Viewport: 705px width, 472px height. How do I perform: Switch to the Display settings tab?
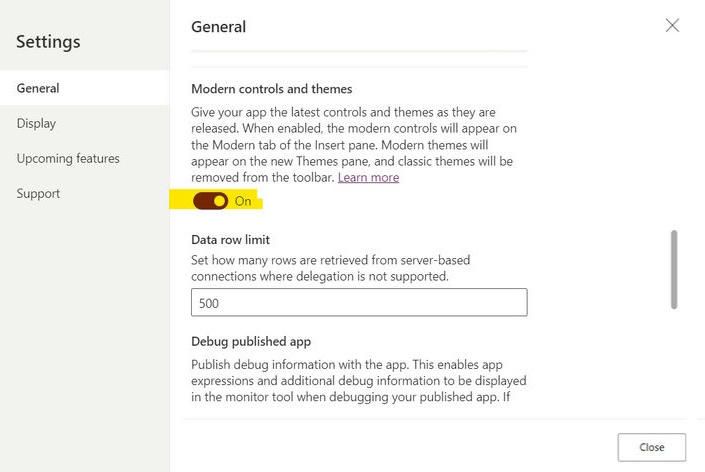(36, 123)
